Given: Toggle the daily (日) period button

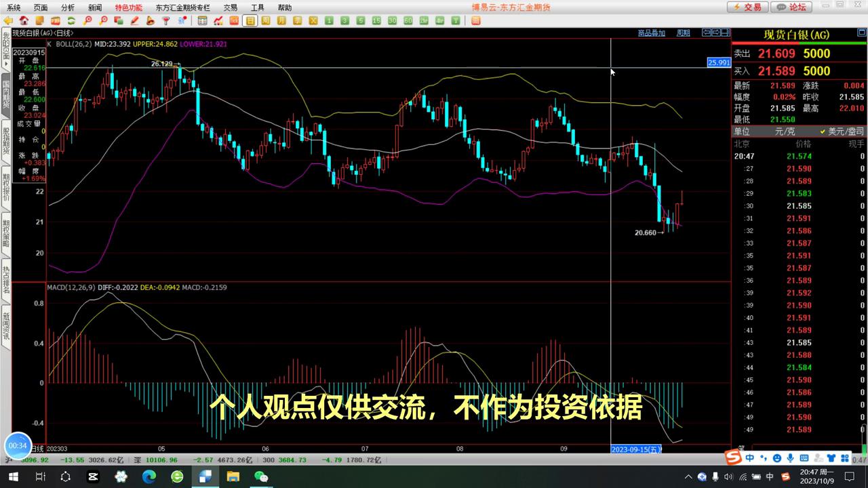Looking at the screenshot, I should (251, 21).
